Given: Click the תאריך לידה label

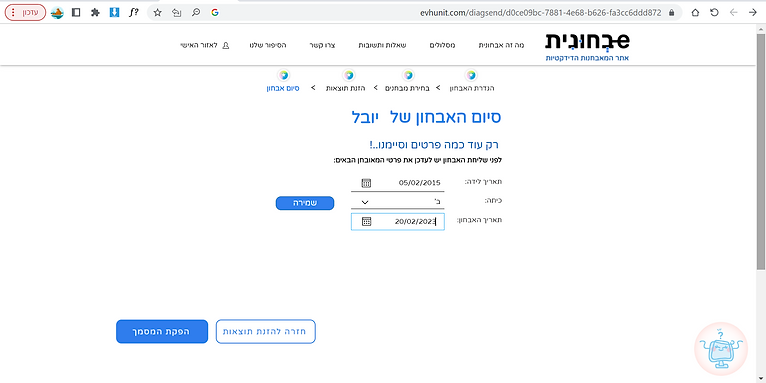Looking at the screenshot, I should point(483,182).
